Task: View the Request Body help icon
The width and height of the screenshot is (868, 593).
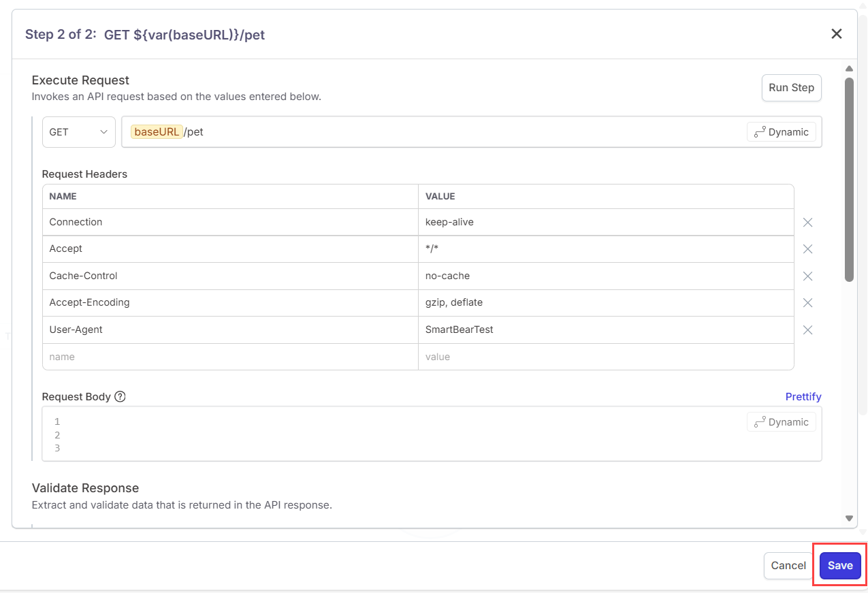Action: coord(120,396)
